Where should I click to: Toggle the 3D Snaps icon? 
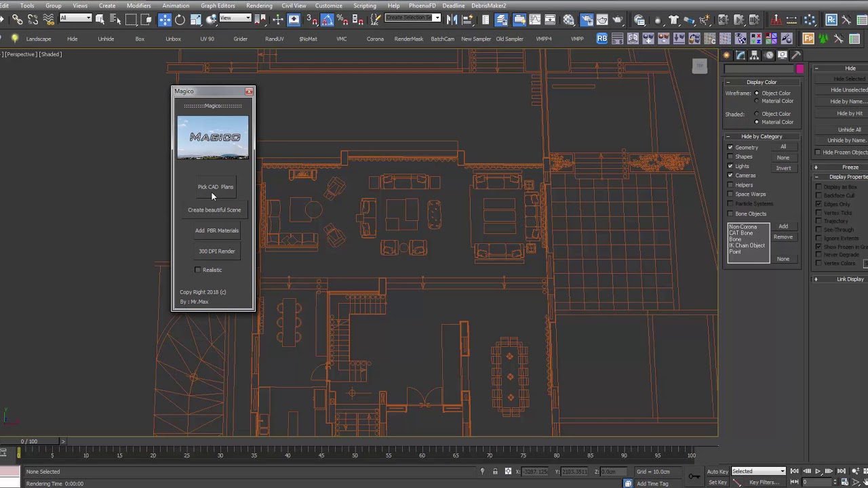point(311,20)
